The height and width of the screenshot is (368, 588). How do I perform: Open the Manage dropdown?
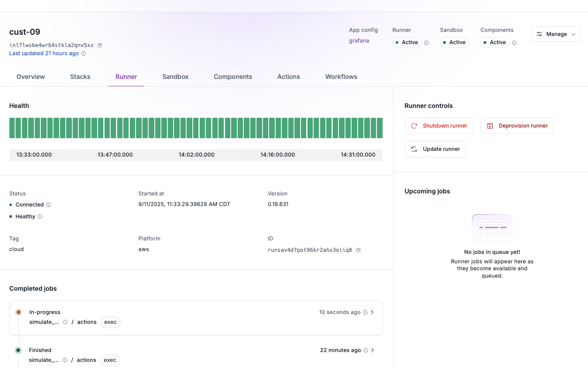[556, 34]
